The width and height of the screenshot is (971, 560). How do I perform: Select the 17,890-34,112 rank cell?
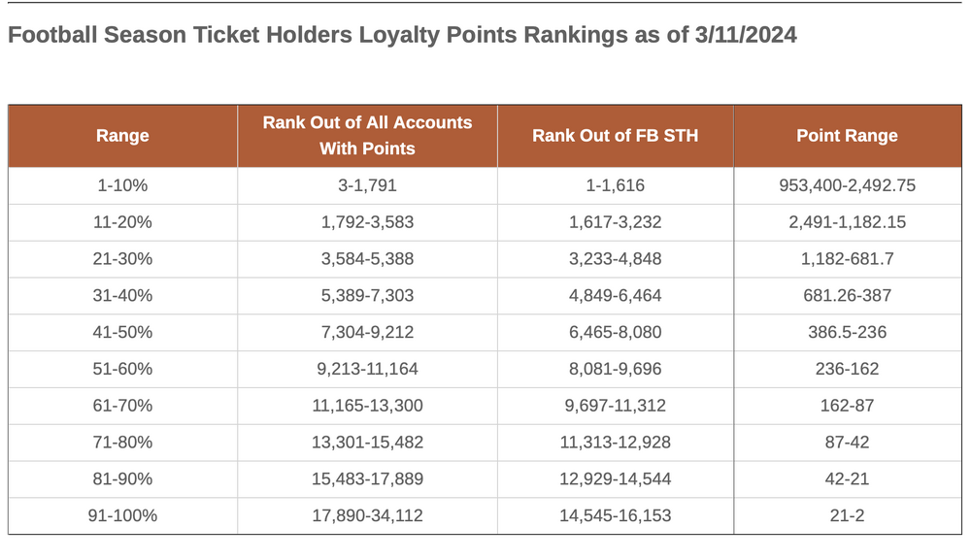(367, 516)
